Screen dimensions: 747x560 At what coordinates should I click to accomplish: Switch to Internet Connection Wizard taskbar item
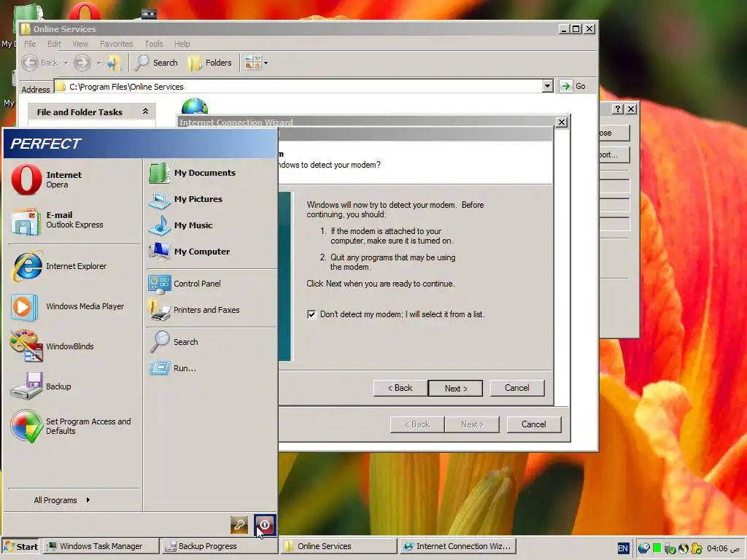[x=457, y=546]
